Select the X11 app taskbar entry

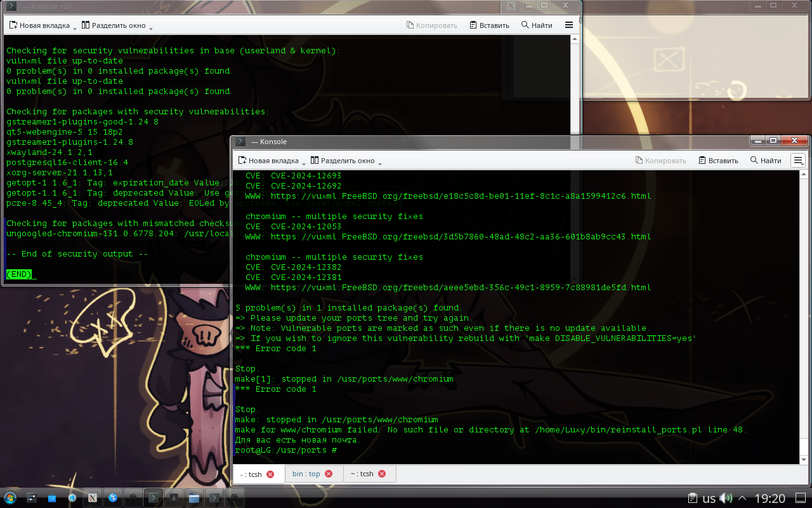92,498
